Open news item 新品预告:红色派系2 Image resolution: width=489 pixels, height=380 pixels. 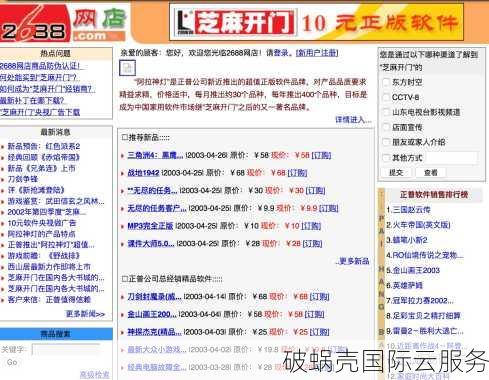point(44,146)
